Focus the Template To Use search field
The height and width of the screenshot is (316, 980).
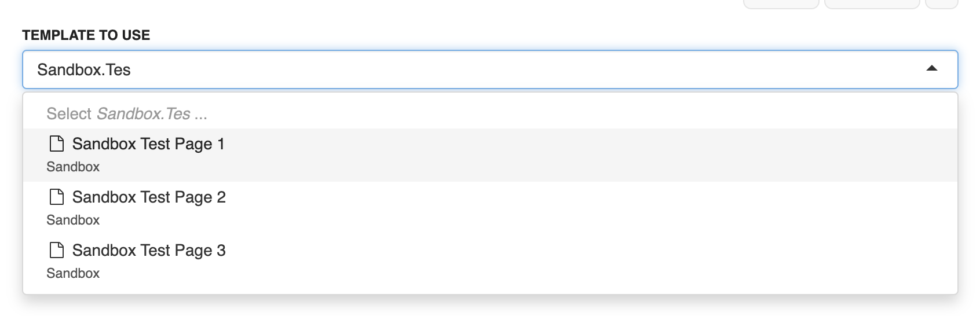[490, 69]
